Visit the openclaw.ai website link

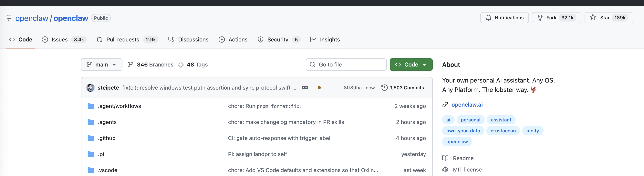[467, 105]
